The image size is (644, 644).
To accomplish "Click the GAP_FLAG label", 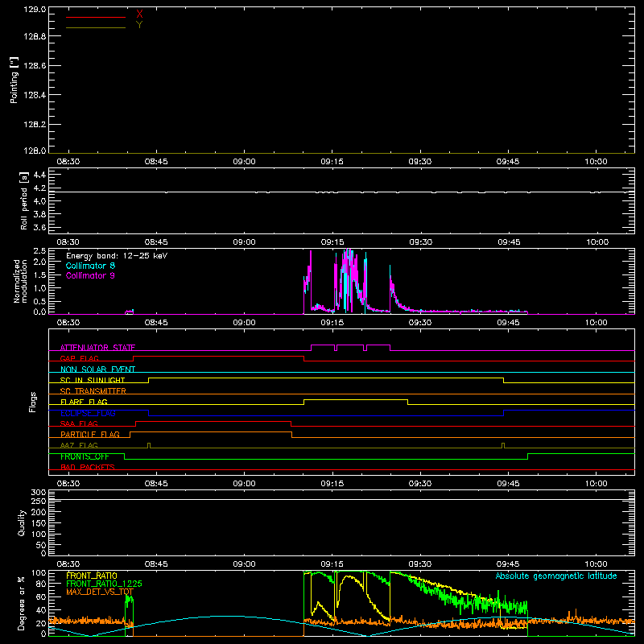I will [x=79, y=358].
